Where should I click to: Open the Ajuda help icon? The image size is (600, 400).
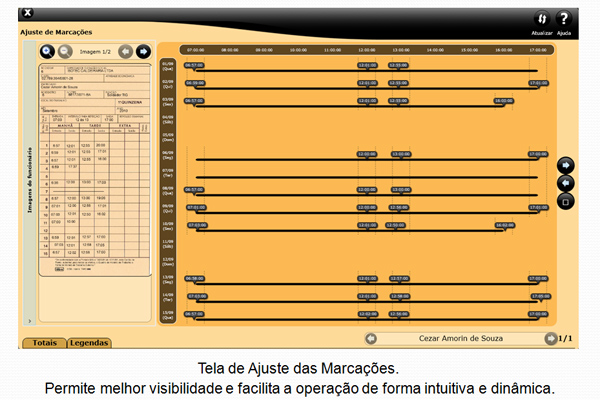pos(564,19)
